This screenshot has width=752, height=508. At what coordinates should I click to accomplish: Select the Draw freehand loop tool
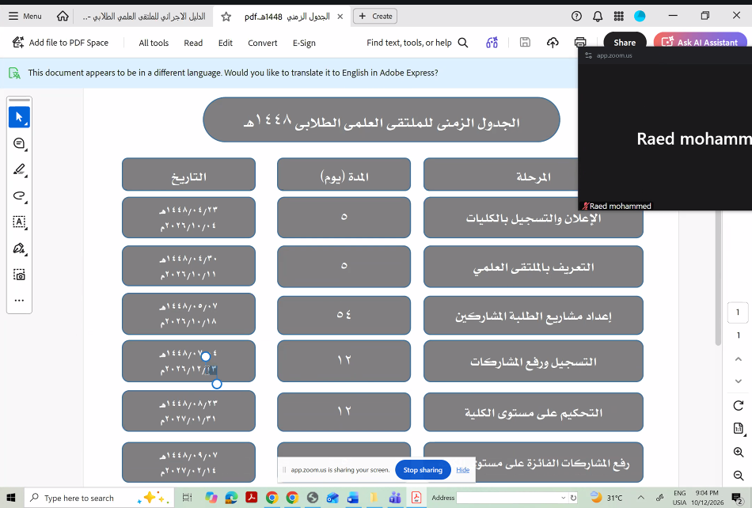coord(19,196)
